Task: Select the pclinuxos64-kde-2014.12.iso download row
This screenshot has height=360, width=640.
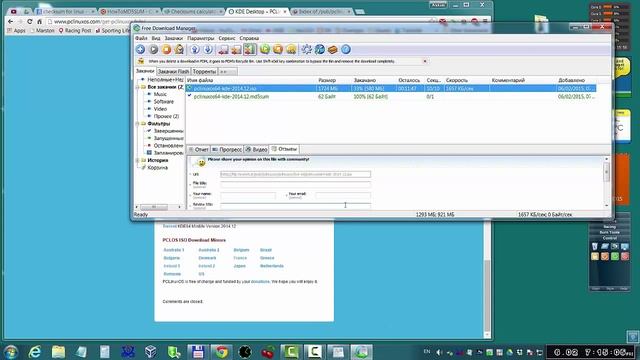Action: [391, 89]
